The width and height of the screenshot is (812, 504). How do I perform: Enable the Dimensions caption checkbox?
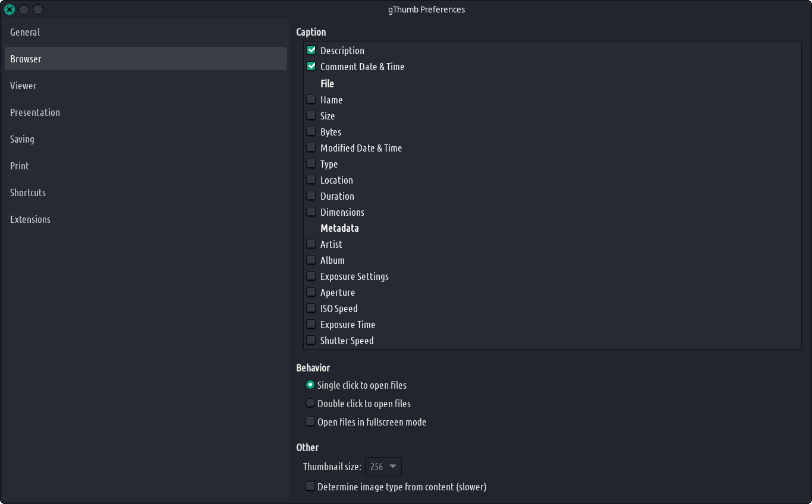point(311,212)
